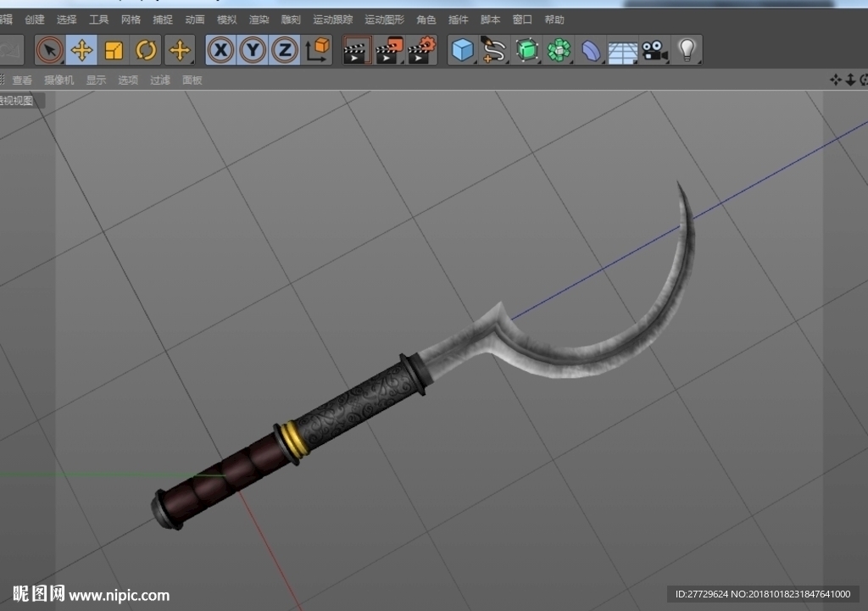Toggle Z axis lock
The height and width of the screenshot is (611, 868).
[x=285, y=50]
